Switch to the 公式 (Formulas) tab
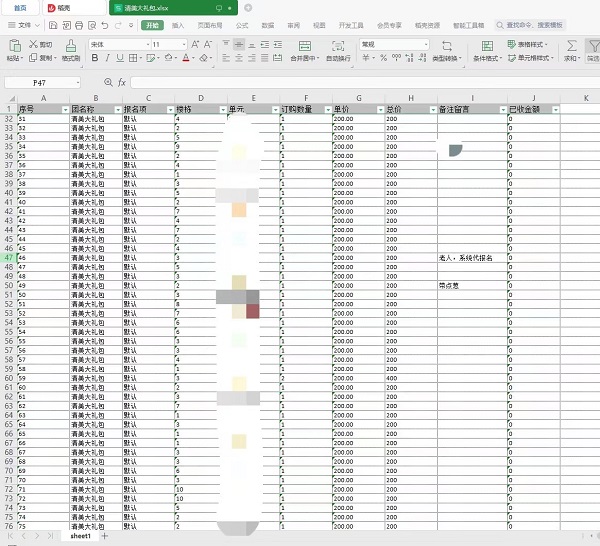The image size is (600, 546). (242, 26)
